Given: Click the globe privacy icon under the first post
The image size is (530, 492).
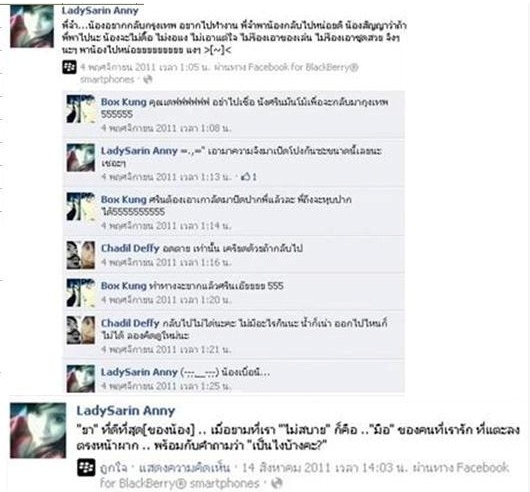Looking at the screenshot, I should click(148, 79).
